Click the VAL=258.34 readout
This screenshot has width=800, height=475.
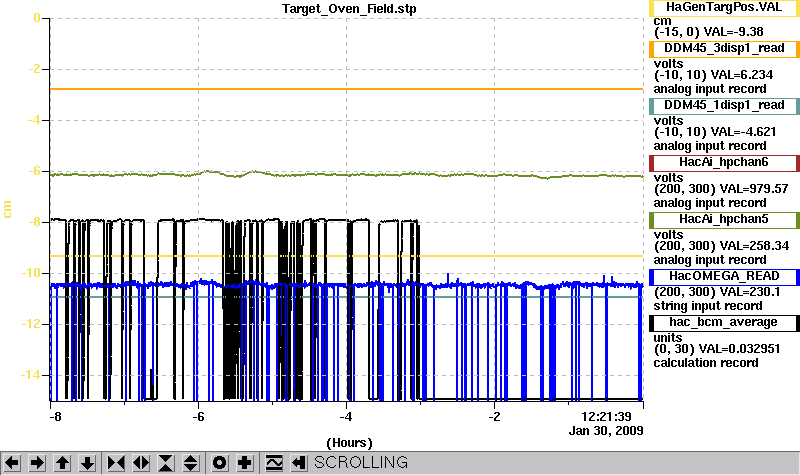754,246
